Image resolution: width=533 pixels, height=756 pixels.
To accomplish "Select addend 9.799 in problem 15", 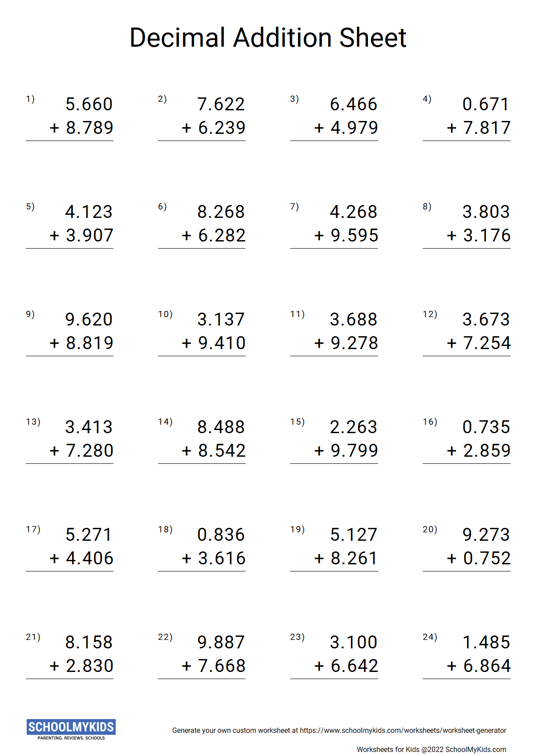I will coord(354,451).
